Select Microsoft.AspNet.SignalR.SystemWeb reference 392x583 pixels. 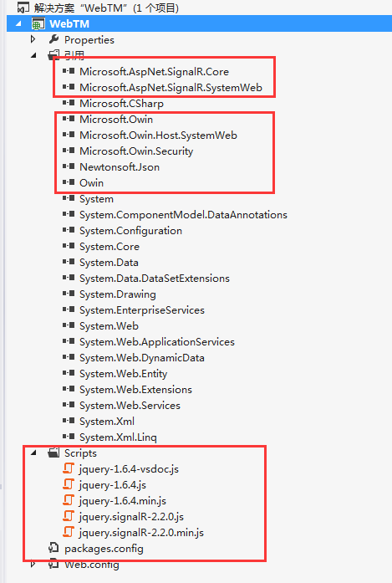point(171,87)
